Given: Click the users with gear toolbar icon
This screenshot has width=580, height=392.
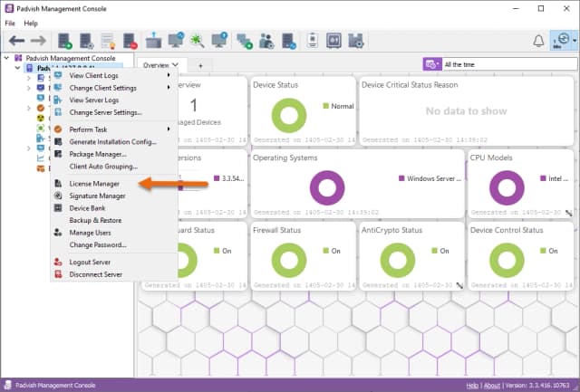Looking at the screenshot, I should [x=266, y=41].
